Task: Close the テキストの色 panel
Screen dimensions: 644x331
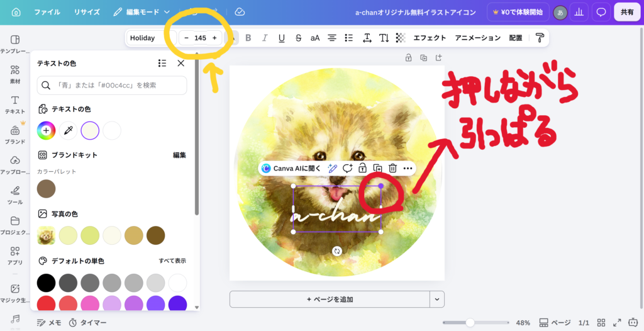Action: pyautogui.click(x=180, y=64)
